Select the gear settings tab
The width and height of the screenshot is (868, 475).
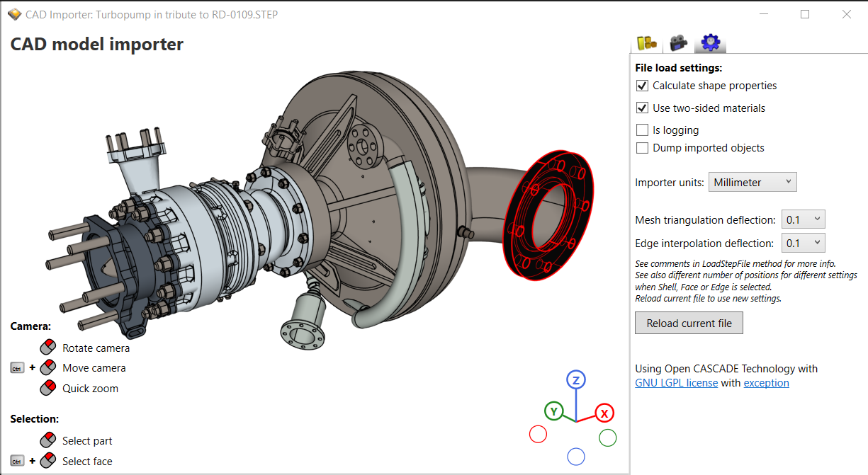point(710,42)
